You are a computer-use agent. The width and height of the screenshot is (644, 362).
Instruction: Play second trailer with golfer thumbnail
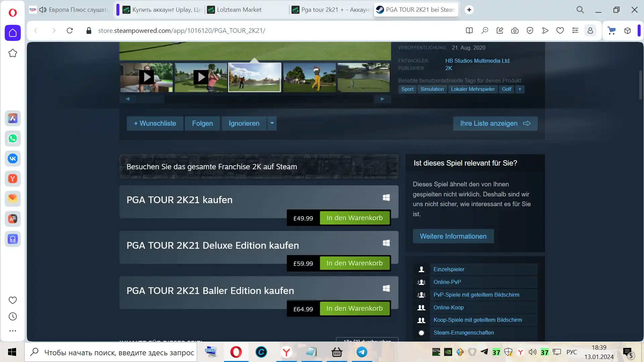tap(201, 77)
